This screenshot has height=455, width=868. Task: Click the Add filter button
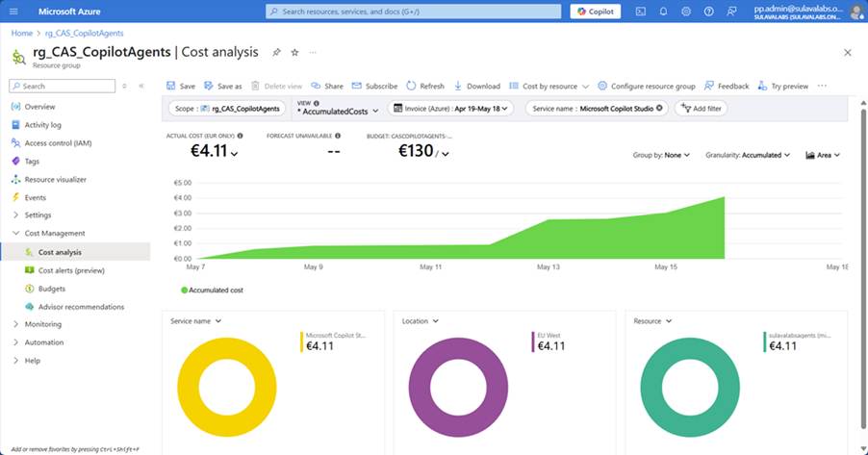point(701,109)
